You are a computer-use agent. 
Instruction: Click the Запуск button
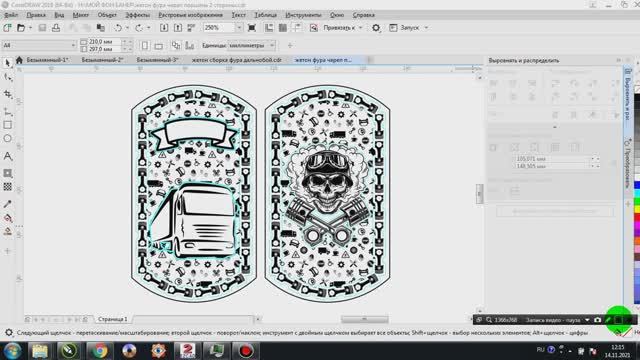(405, 28)
